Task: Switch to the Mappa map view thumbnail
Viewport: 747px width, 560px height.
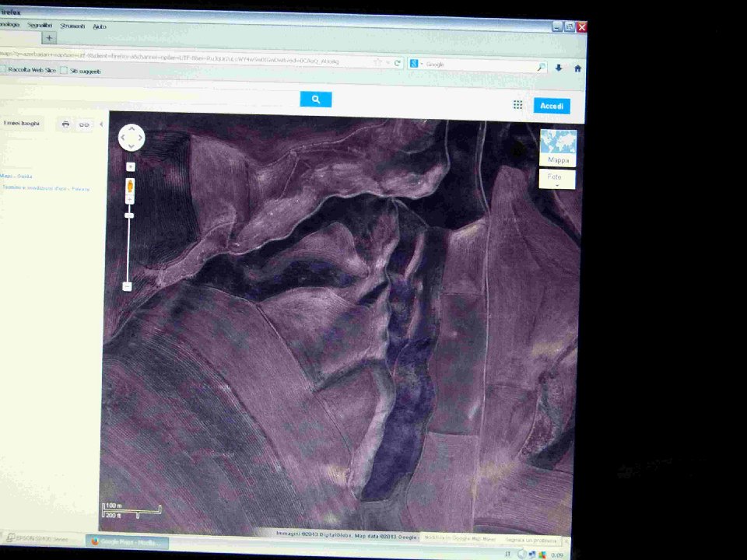Action: click(x=558, y=148)
